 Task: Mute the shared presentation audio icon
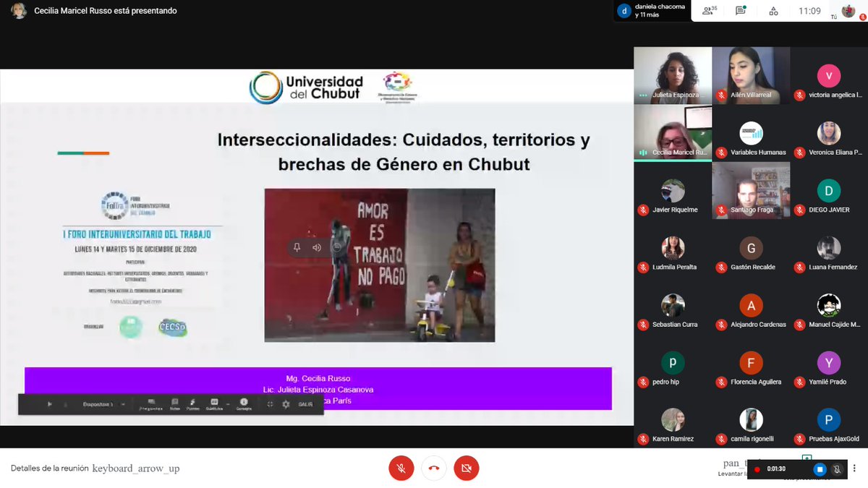click(317, 248)
